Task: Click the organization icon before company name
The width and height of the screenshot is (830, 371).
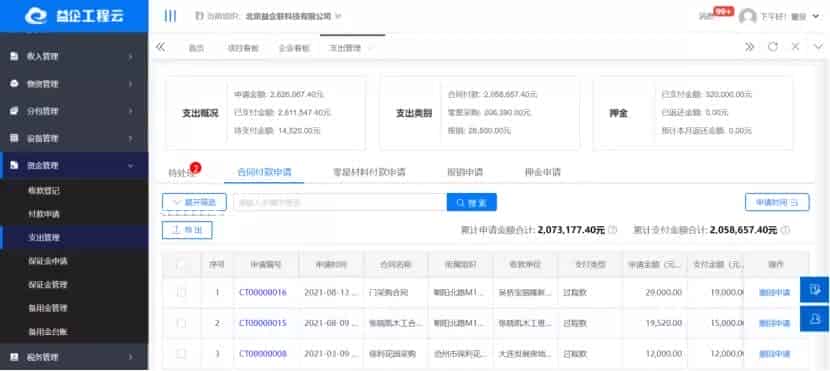Action: [x=199, y=16]
